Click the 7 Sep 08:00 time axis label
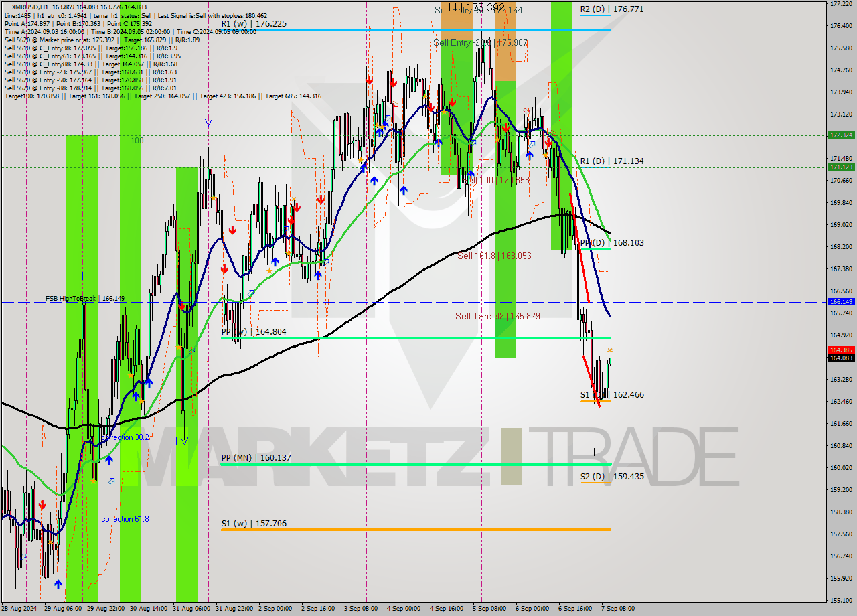 [617, 609]
